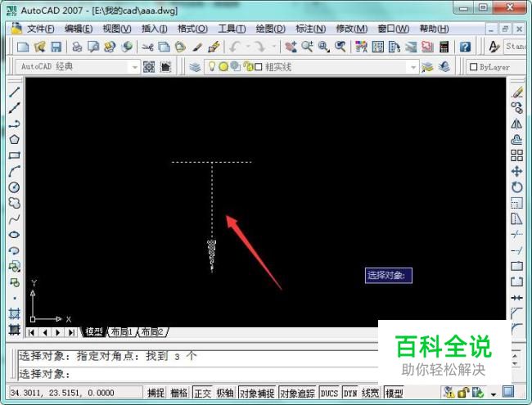532x405 pixels.
Task: Toggle 对象追踪 object tracking button
Action: pos(298,393)
